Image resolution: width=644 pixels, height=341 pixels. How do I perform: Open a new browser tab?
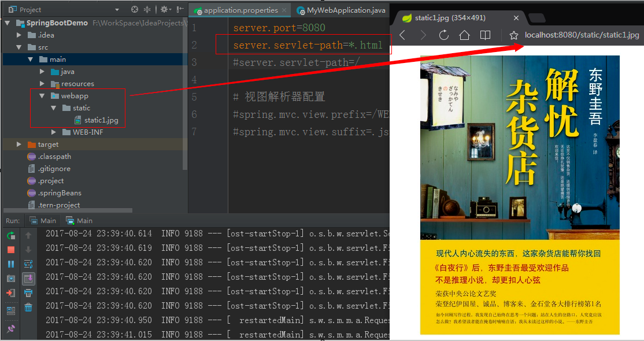coord(537,18)
